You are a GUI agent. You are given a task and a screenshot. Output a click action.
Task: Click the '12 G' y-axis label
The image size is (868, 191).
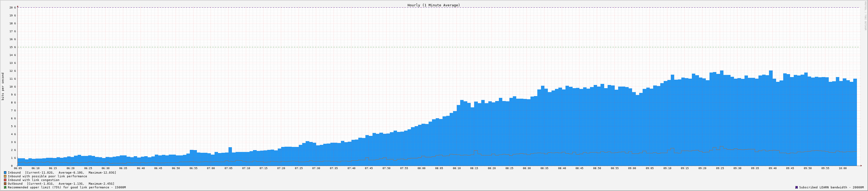coord(12,71)
